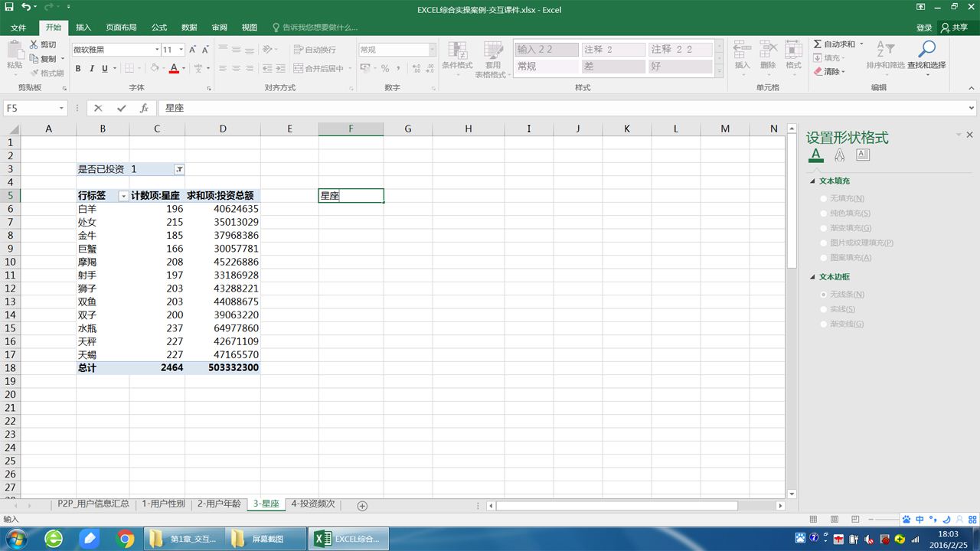
Task: Collapse the 文本填充 section
Action: (x=813, y=181)
